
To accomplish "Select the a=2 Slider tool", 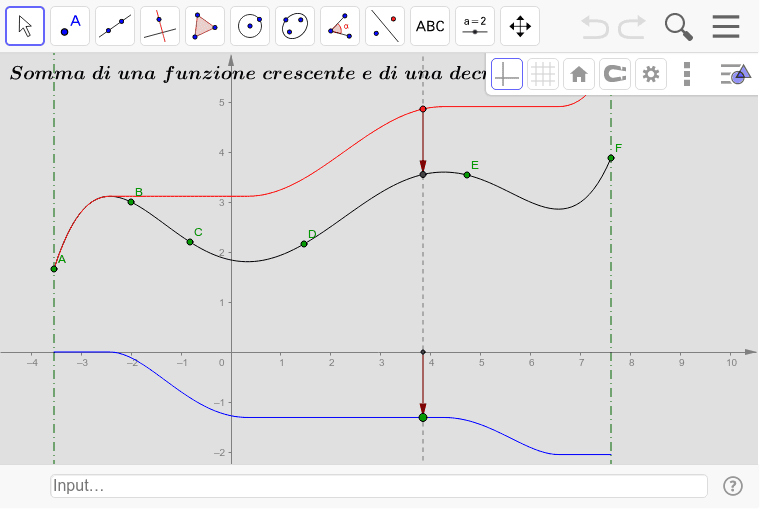I will [x=475, y=26].
